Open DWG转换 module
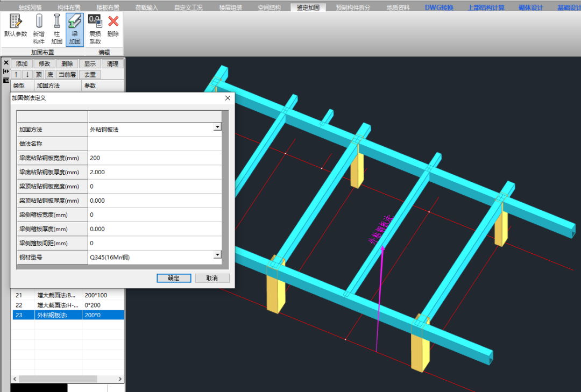Viewport: 581px width, 392px height. pyautogui.click(x=439, y=8)
